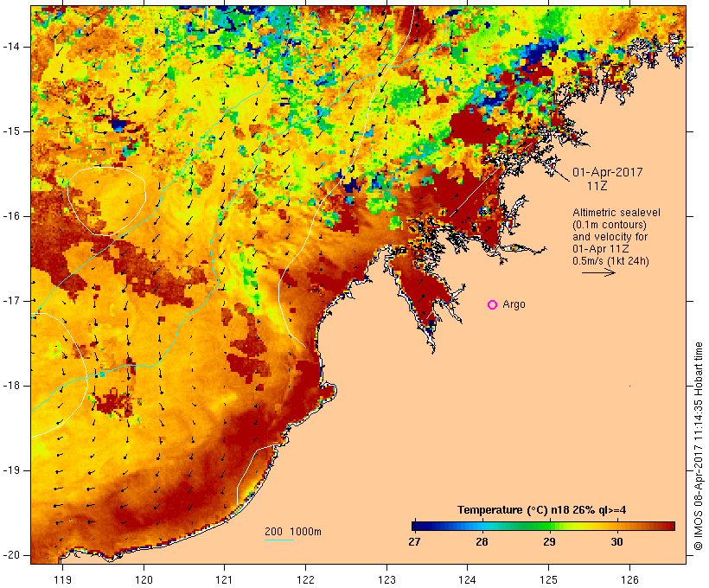Click the 30 value on colorbar
The width and height of the screenshot is (709, 588).
(616, 541)
